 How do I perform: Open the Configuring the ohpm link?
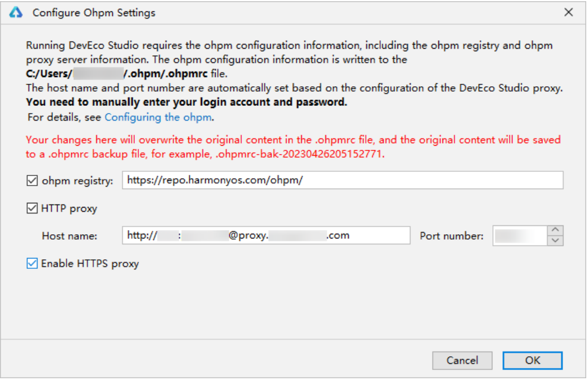(158, 117)
